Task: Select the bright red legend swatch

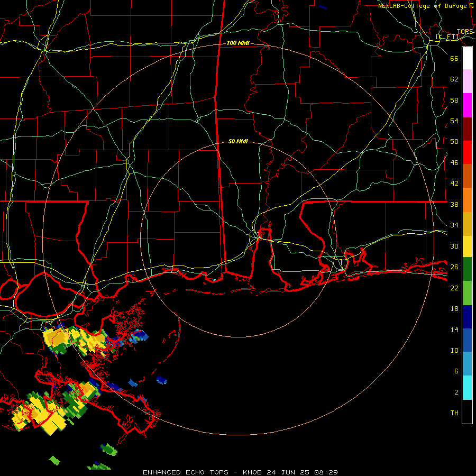Action: coord(467,152)
